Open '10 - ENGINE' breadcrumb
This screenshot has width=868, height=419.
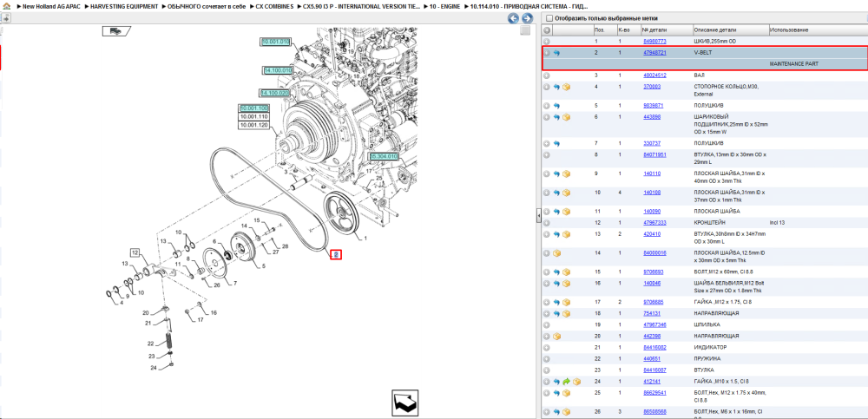pyautogui.click(x=444, y=6)
